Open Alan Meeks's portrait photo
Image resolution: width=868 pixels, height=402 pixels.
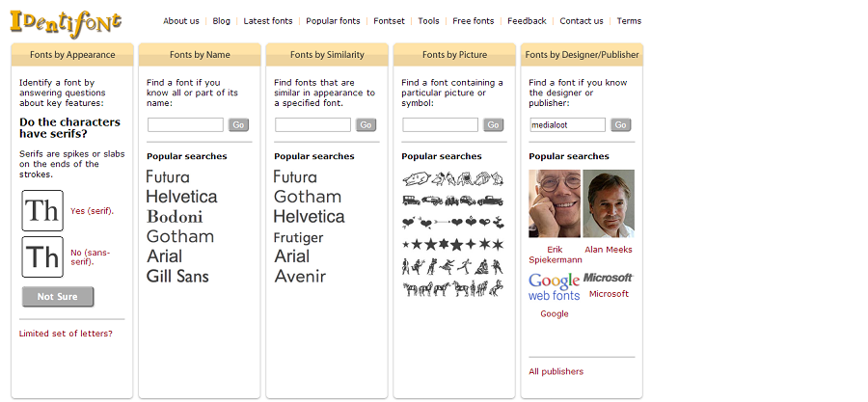point(609,203)
